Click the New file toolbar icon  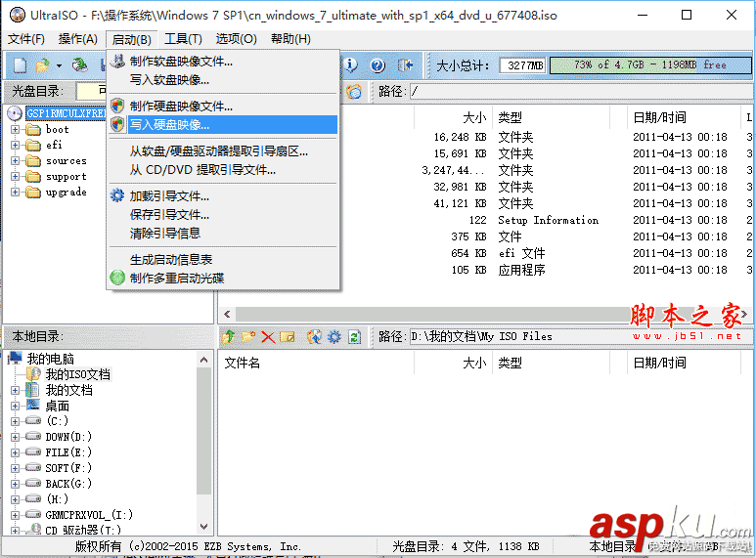21,65
